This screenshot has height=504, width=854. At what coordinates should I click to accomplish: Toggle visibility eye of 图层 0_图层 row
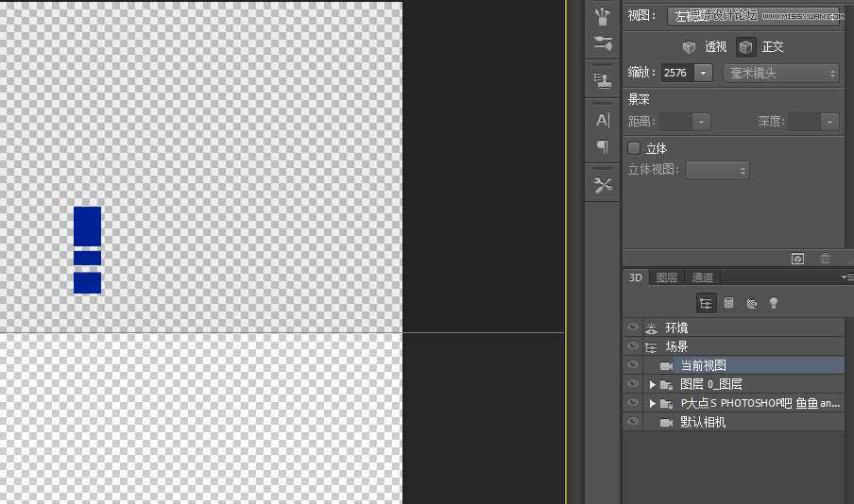633,384
